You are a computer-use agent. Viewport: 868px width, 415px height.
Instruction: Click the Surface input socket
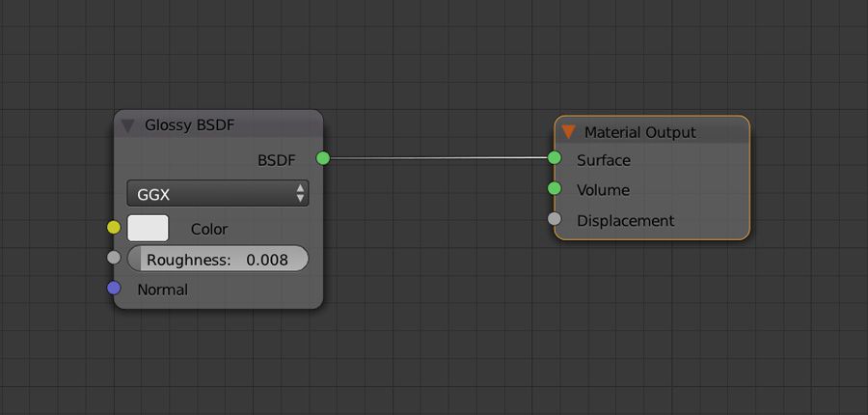click(555, 158)
